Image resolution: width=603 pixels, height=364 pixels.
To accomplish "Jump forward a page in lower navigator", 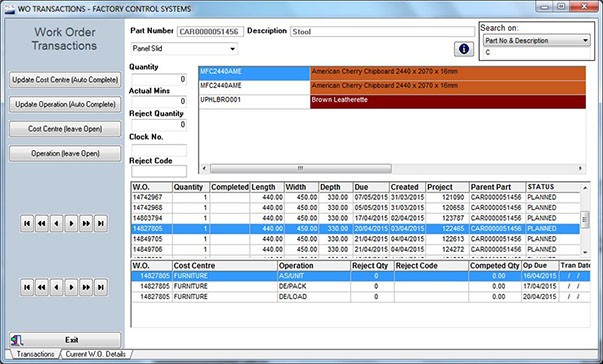I will tap(86, 287).
